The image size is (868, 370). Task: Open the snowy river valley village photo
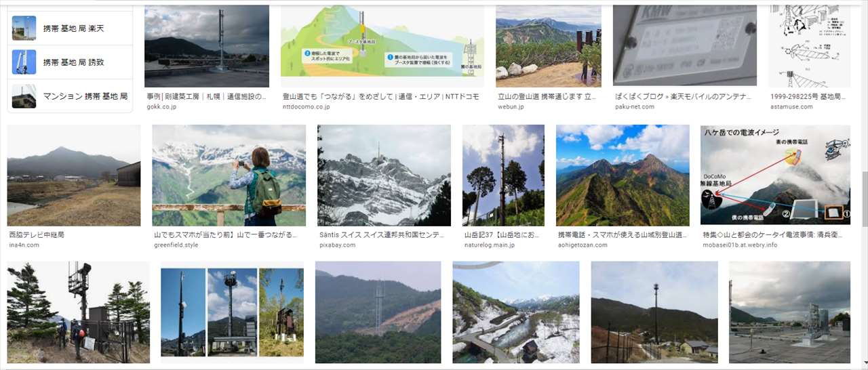coord(516,312)
